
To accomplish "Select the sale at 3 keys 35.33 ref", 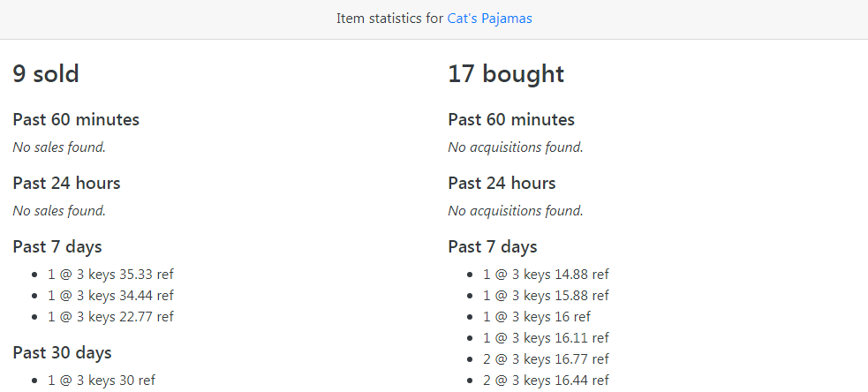I will [x=110, y=275].
